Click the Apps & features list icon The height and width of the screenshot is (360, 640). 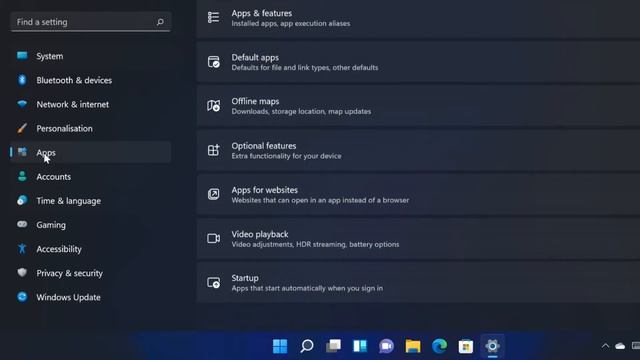pos(213,18)
